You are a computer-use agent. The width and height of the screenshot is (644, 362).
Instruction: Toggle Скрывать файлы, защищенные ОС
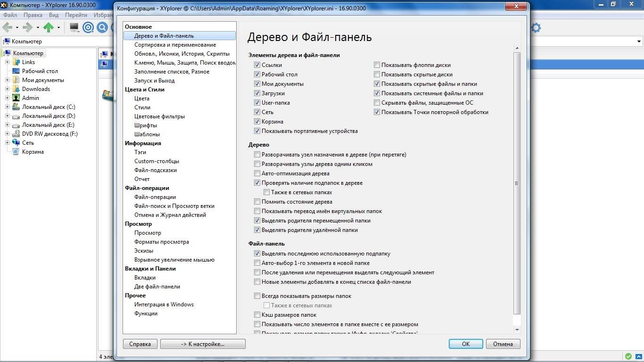(x=377, y=103)
